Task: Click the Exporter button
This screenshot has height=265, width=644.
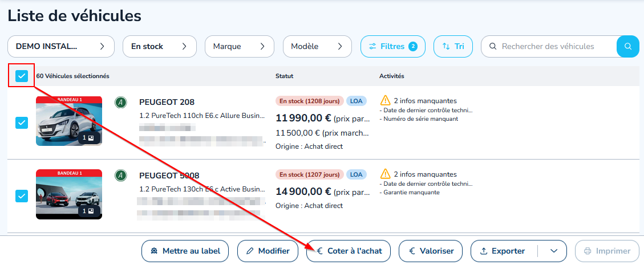Action: (504, 251)
